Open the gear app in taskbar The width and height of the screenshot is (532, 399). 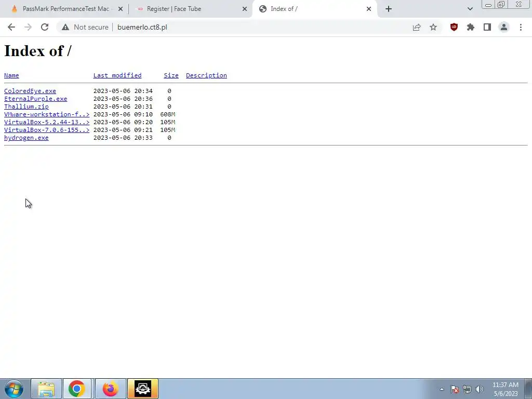point(143,389)
